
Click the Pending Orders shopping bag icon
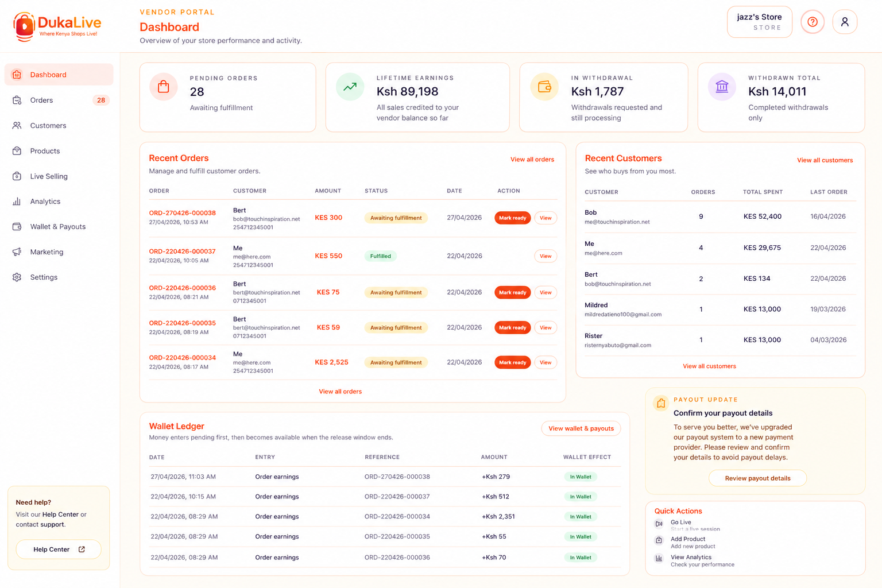[x=164, y=87]
